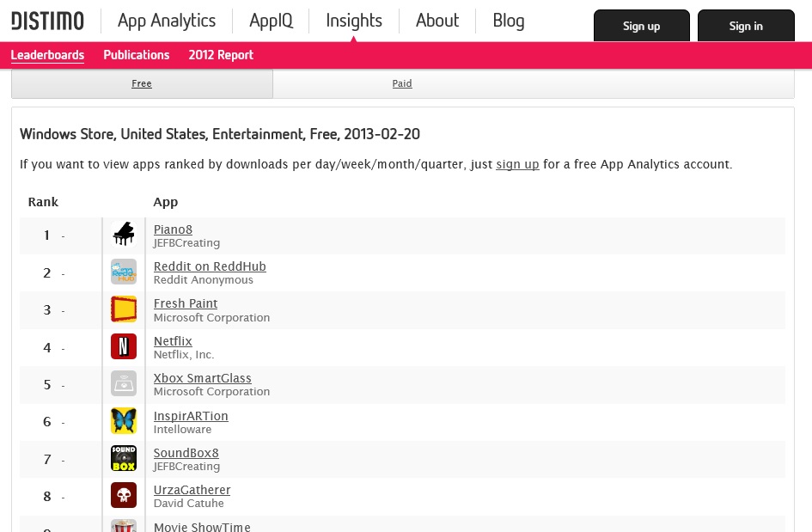812x532 pixels.
Task: Open Publications in pink subnav
Action: [x=137, y=55]
